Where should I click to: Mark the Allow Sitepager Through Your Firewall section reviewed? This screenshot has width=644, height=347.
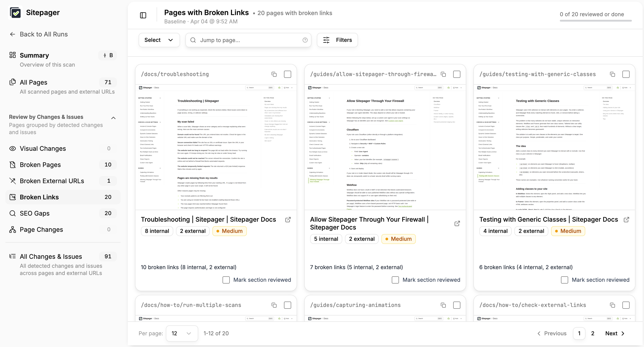[x=395, y=280]
